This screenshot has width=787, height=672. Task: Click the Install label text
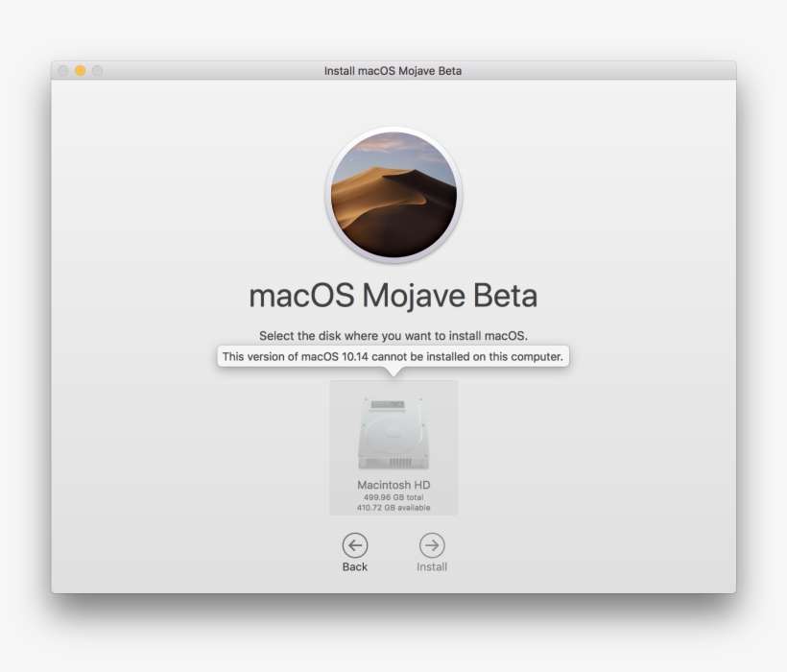[432, 566]
